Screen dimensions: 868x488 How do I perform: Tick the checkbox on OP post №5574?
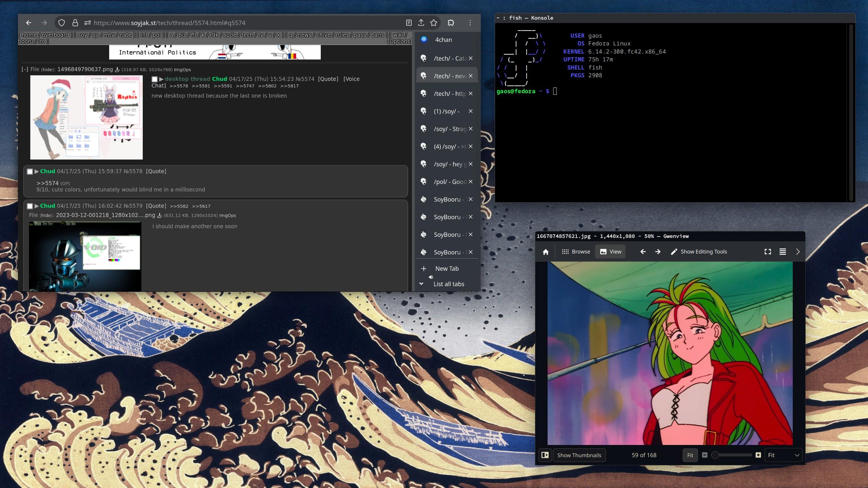pos(155,79)
